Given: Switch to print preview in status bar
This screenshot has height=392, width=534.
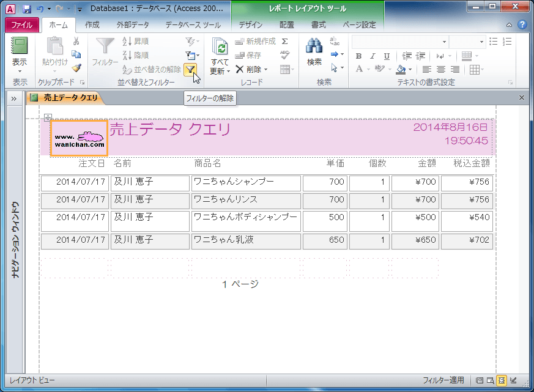Looking at the screenshot, I should [491, 380].
